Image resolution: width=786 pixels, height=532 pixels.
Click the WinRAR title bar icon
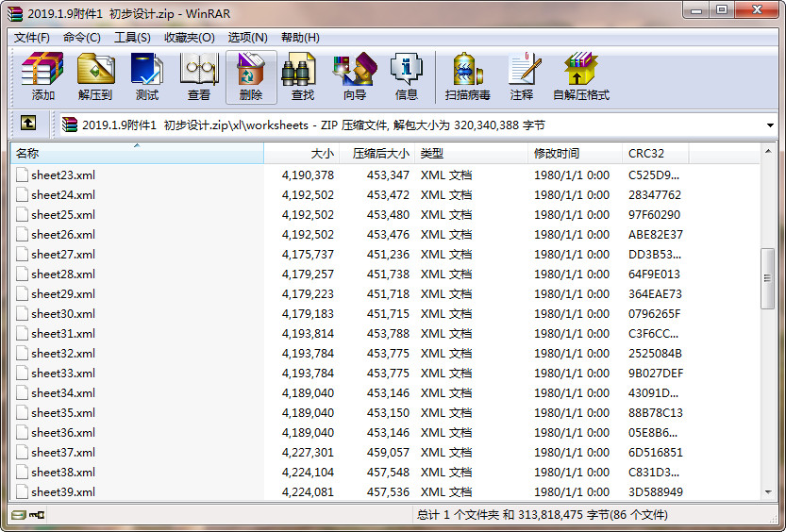tap(14, 13)
